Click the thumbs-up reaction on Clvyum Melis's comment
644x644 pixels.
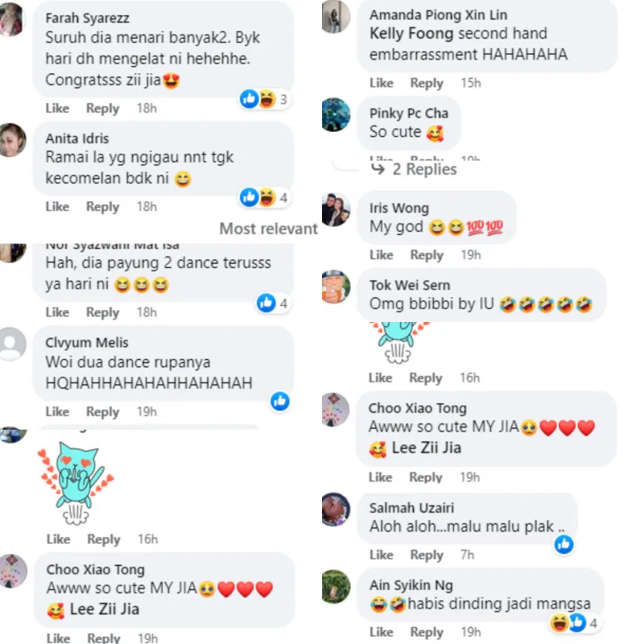[x=280, y=401]
